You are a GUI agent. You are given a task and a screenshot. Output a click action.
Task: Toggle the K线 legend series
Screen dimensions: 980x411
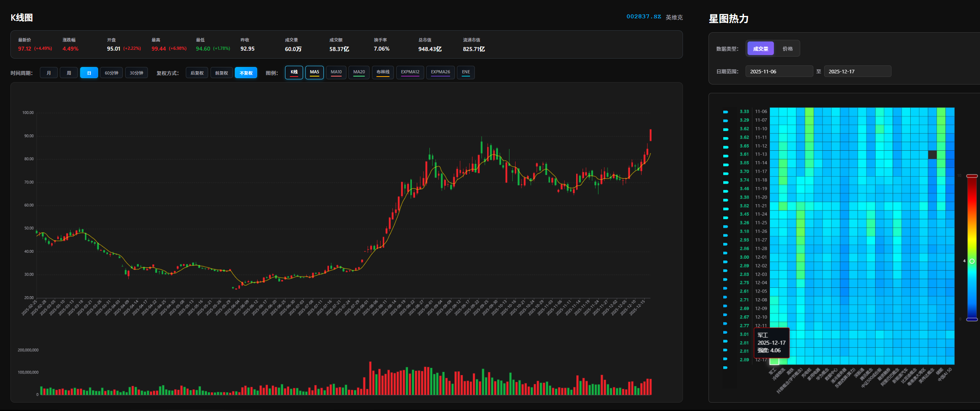[294, 72]
